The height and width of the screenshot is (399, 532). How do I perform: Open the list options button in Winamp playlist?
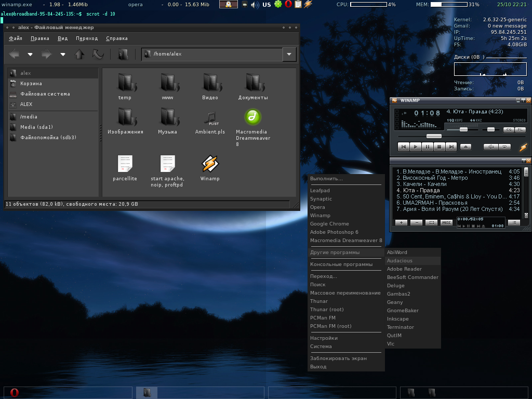tap(514, 222)
